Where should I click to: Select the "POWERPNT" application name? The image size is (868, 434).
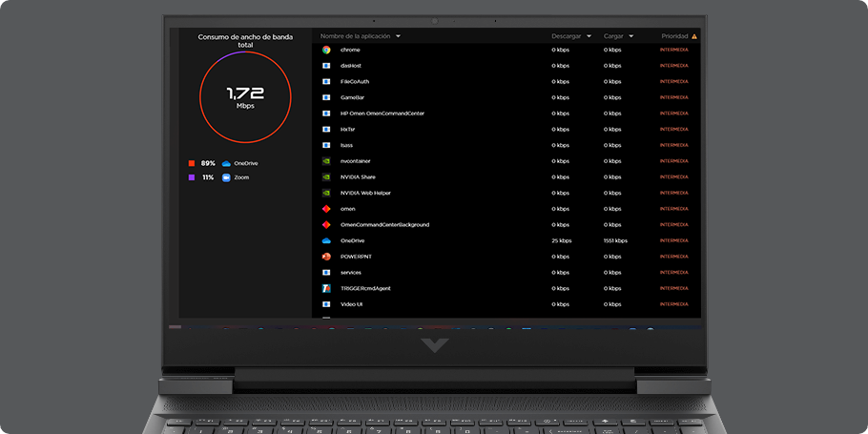click(x=355, y=257)
